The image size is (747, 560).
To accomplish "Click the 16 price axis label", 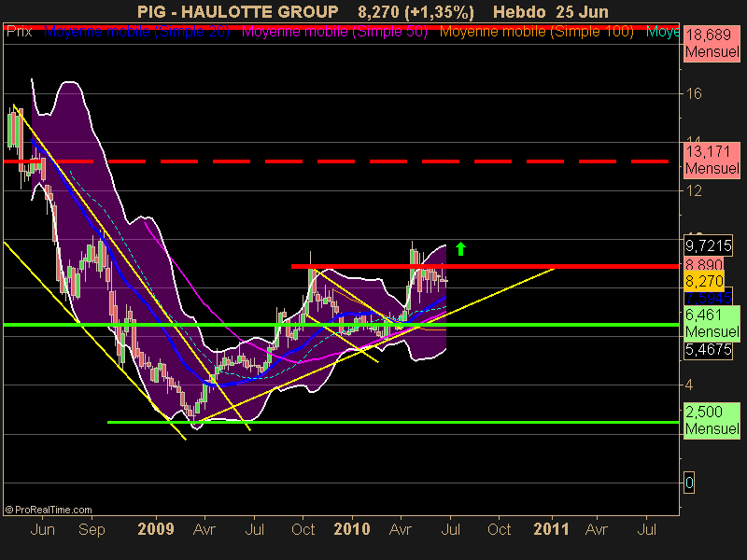I will pyautogui.click(x=694, y=93).
